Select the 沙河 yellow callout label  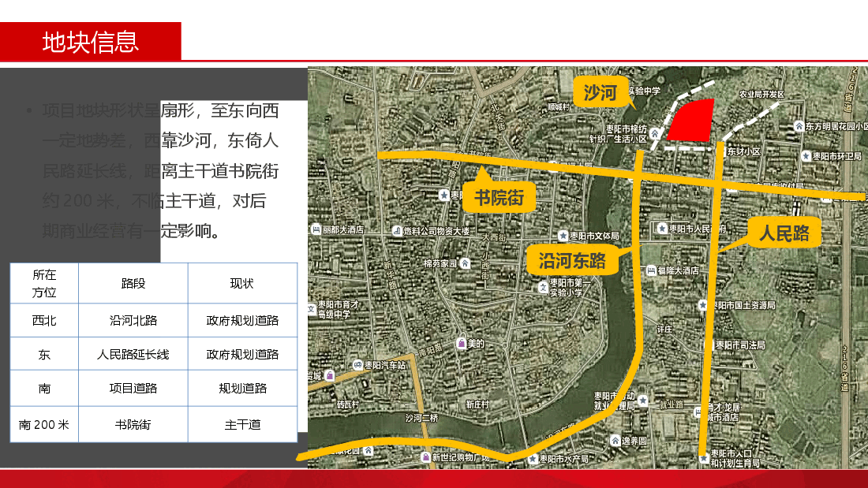pos(600,92)
